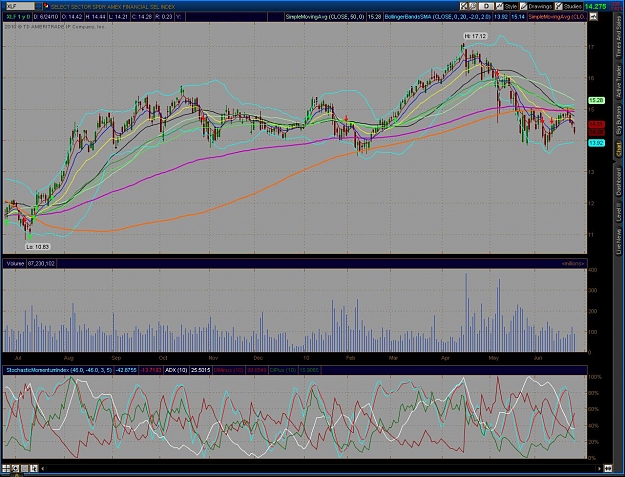Click the BollingerBandsSMA study label

pos(438,17)
